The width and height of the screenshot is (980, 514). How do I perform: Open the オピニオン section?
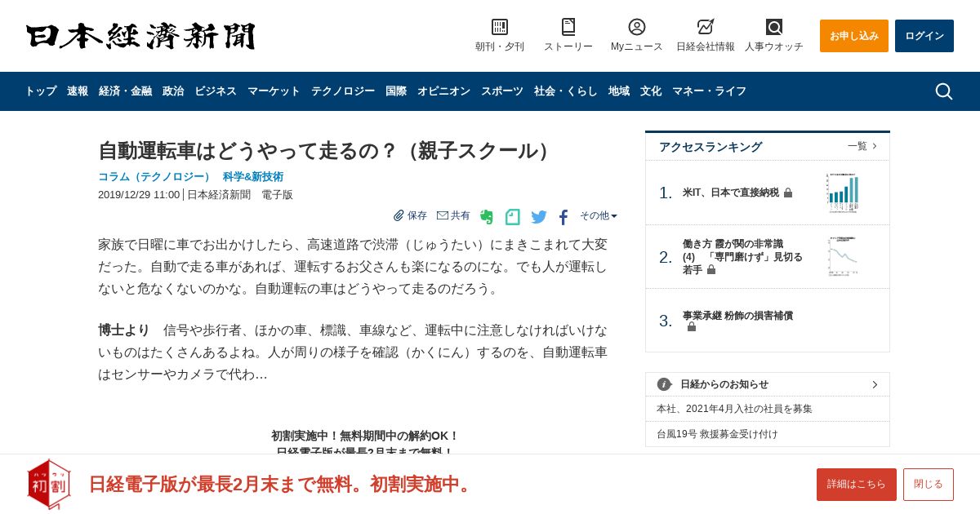(x=443, y=91)
